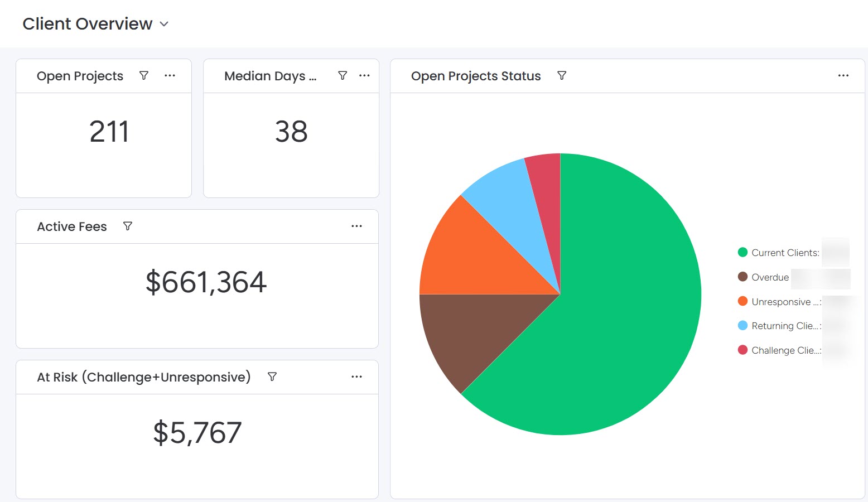
Task: Open the options menu for Active Fees widget
Action: [x=357, y=226]
